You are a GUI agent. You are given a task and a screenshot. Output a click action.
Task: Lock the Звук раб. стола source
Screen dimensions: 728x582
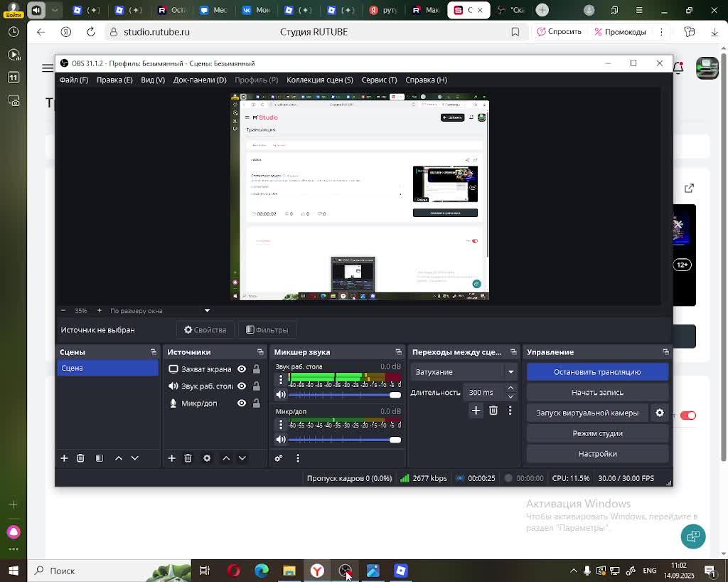(x=256, y=386)
